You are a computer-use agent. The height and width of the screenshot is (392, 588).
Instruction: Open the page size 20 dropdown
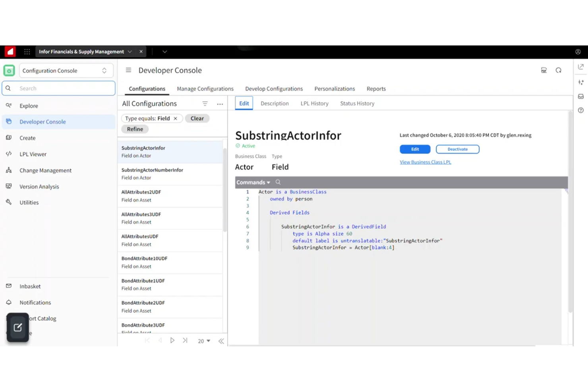(204, 341)
